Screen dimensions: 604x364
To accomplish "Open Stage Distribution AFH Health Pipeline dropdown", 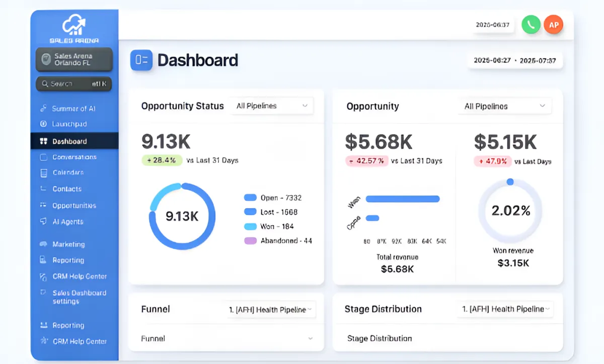I will [x=506, y=309].
